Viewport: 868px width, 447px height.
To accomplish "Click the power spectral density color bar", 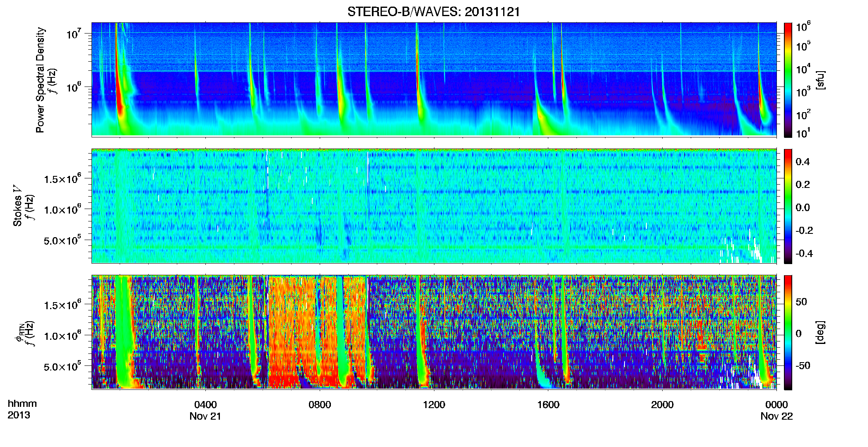I will (788, 80).
